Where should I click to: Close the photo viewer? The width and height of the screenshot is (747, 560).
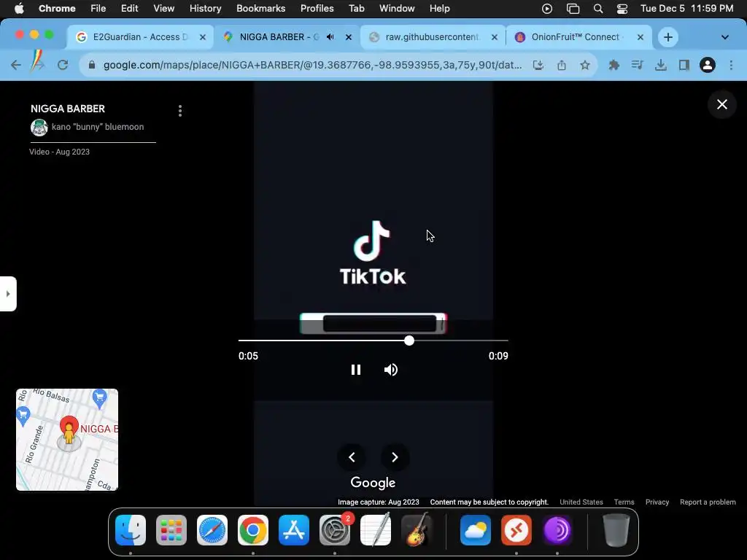tap(722, 104)
